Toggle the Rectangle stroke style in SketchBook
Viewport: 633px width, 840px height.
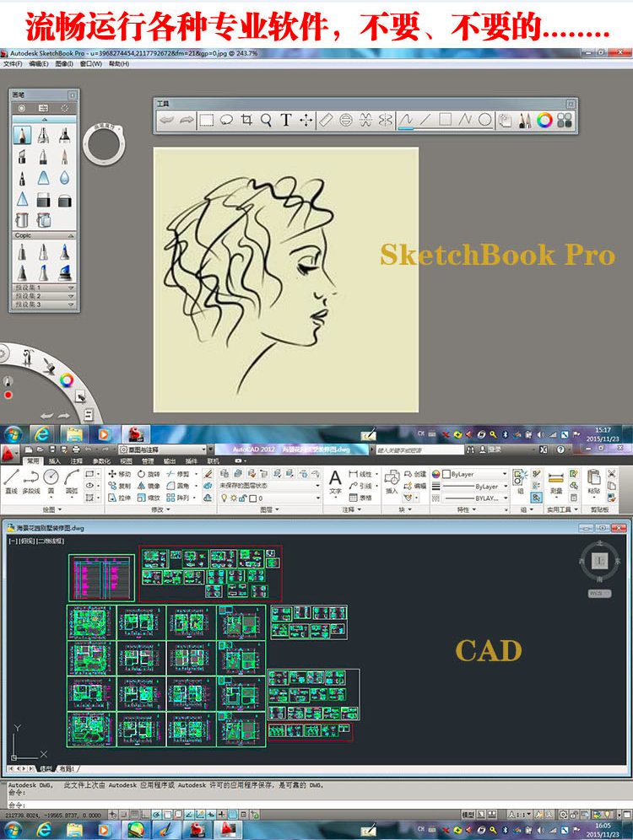coord(445,120)
